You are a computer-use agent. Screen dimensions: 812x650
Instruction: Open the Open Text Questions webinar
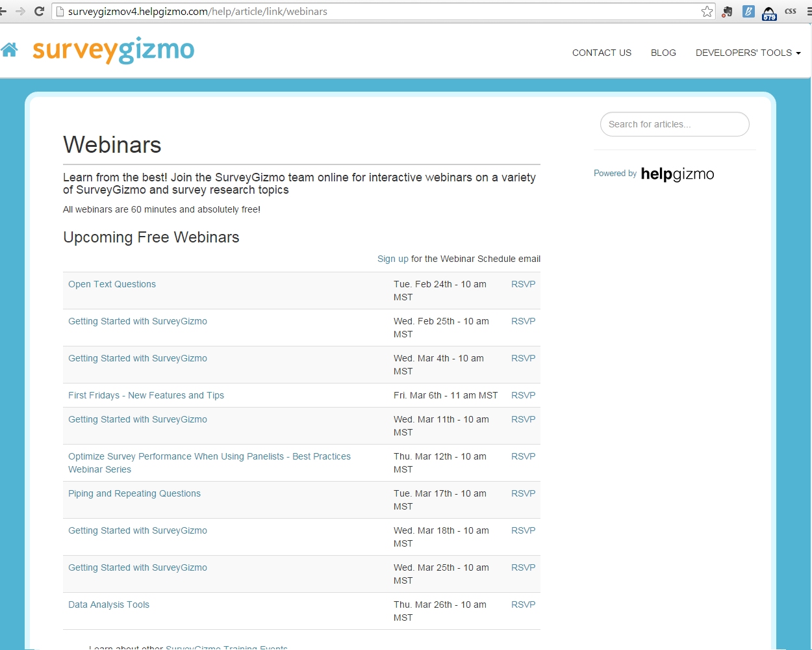click(112, 284)
